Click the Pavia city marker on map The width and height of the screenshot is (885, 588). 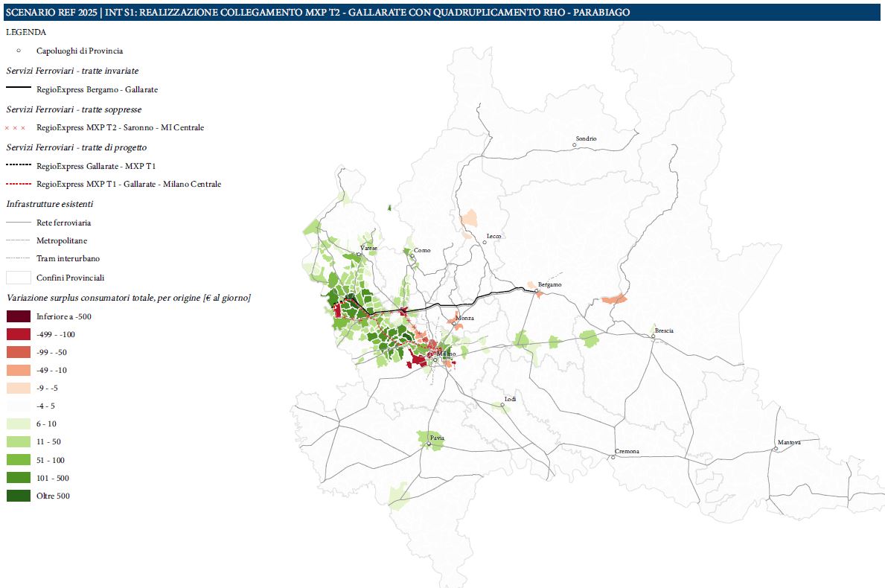429,444
